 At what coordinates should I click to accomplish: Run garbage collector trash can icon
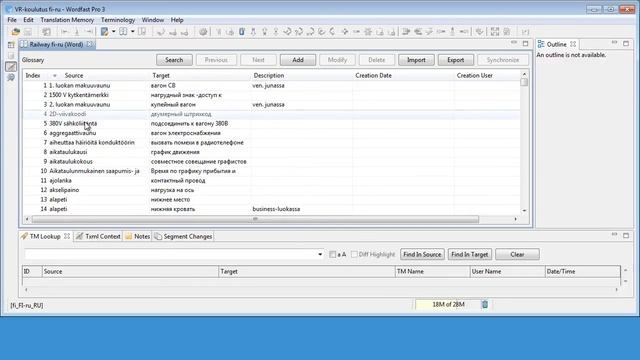484,304
